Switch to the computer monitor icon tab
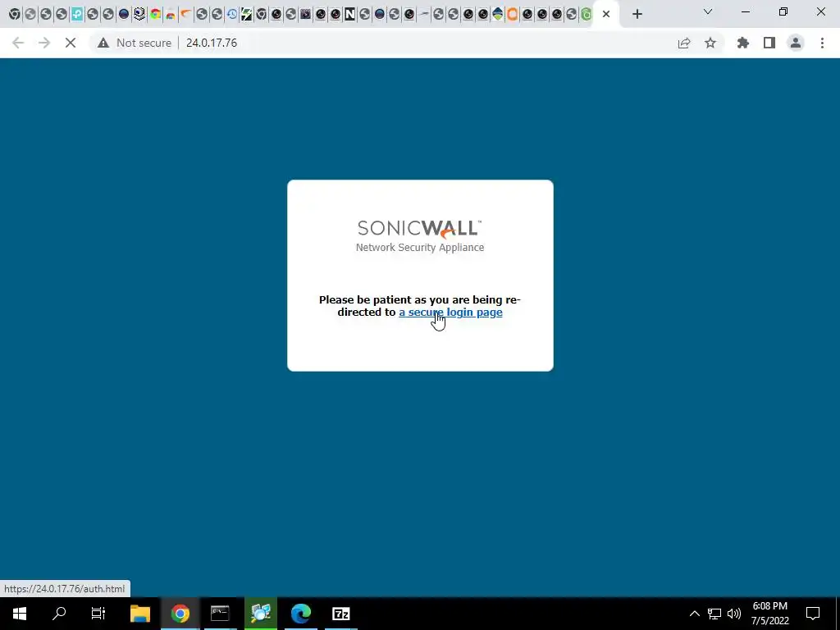Screen dimensions: 840x630 pos(139,15)
